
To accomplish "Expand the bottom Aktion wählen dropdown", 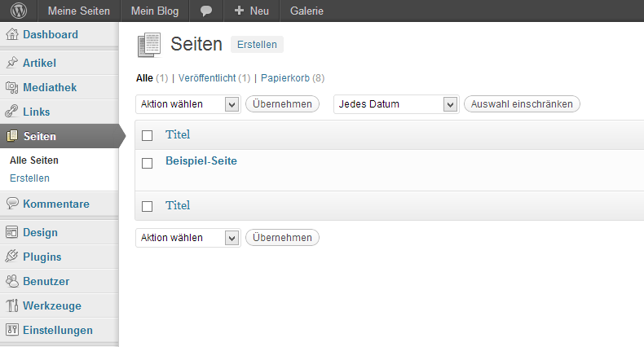I will [x=188, y=238].
